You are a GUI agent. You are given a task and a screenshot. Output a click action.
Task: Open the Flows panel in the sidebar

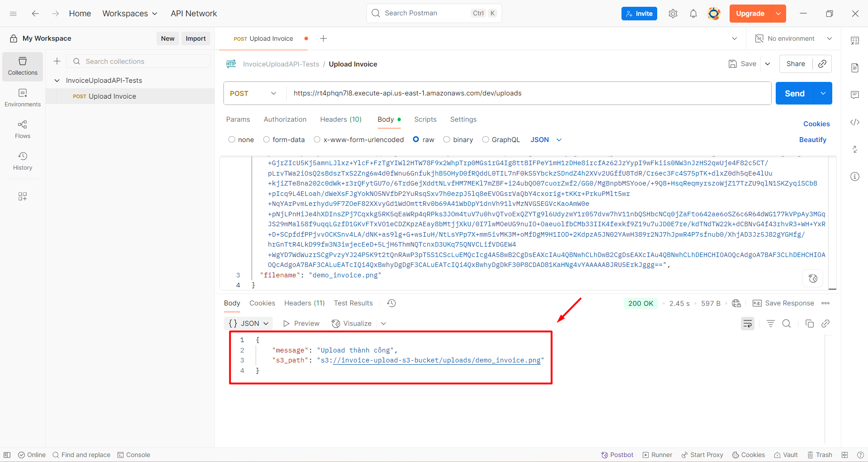coord(22,129)
